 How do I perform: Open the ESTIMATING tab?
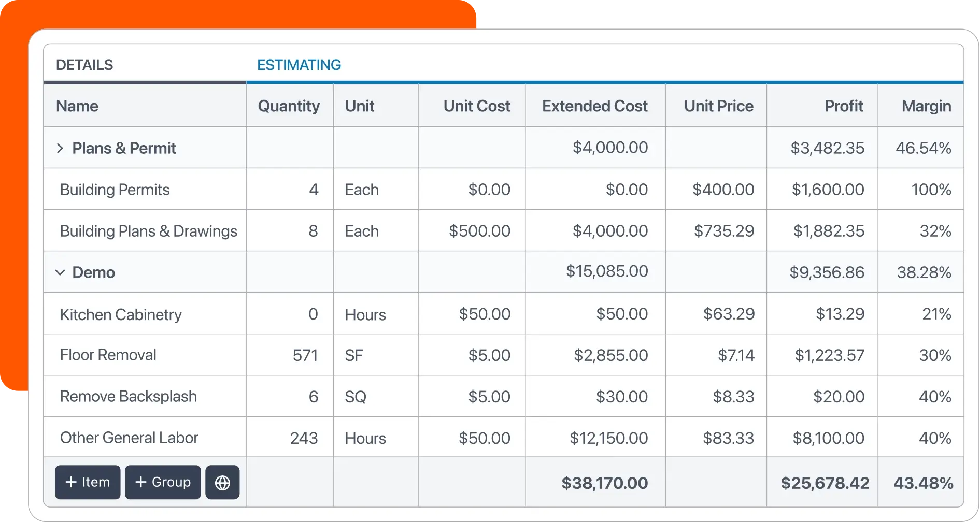(x=299, y=65)
